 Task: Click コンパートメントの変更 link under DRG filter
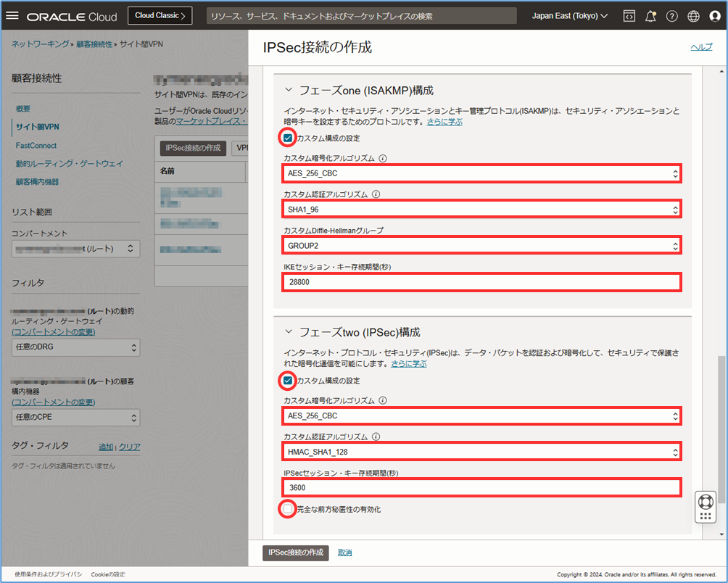point(54,332)
